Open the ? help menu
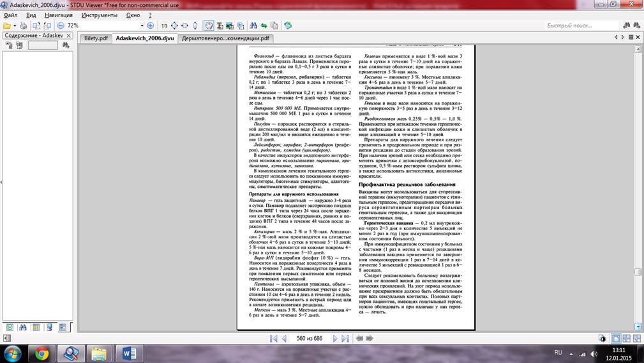The image size is (644, 363). (x=150, y=15)
